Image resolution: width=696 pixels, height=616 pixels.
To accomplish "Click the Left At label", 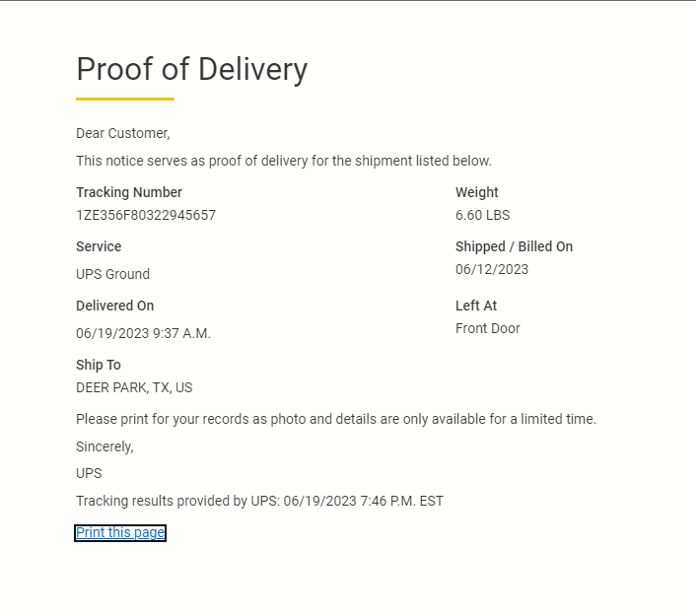I will 476,306.
